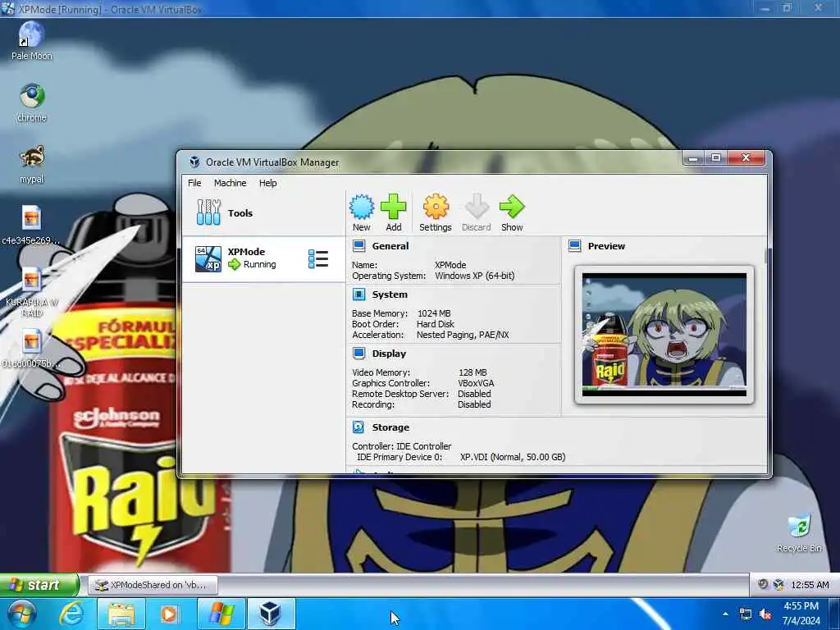The image size is (840, 630).
Task: Show hidden tray icons arrow
Action: pyautogui.click(x=725, y=614)
